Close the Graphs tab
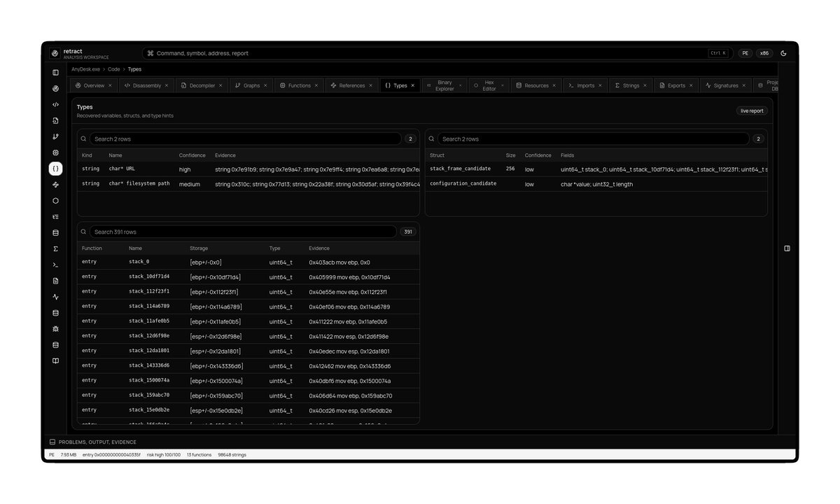 (265, 85)
